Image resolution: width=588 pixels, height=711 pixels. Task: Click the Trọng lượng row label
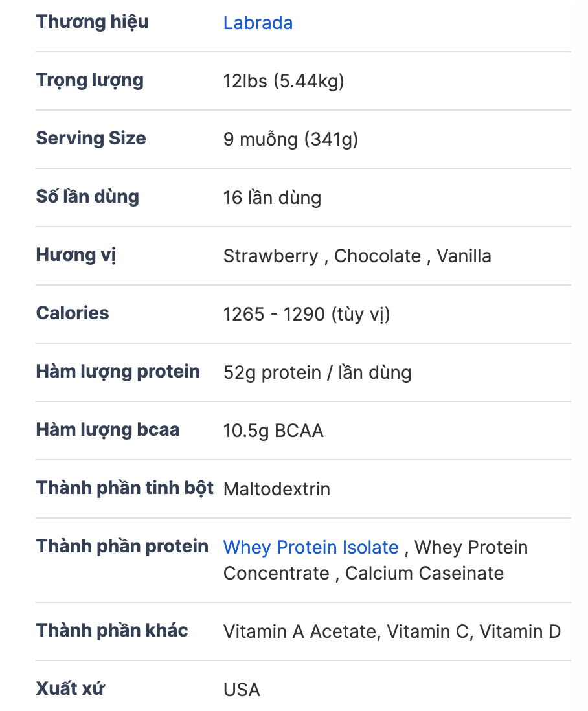[x=89, y=81]
